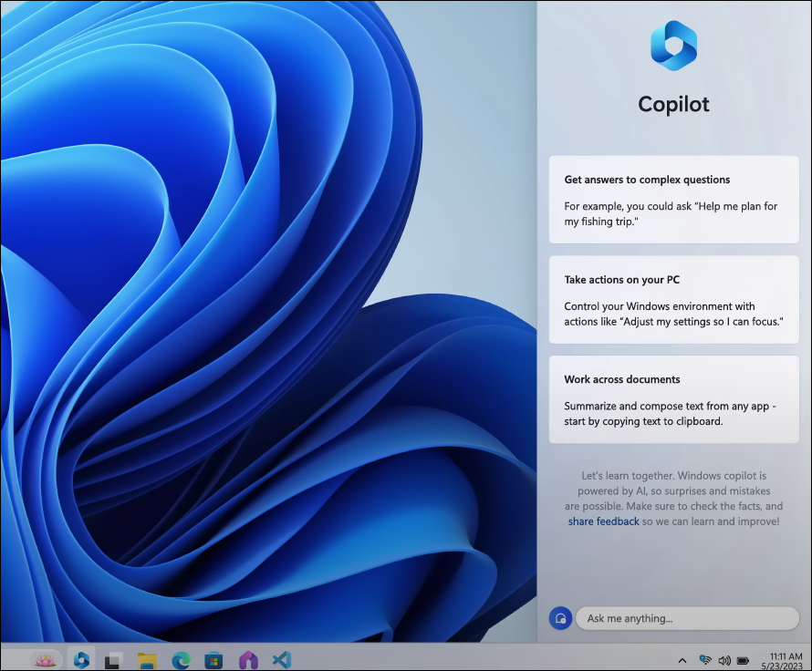Image resolution: width=812 pixels, height=671 pixels.
Task: Open the Start menu
Action: coord(111,658)
